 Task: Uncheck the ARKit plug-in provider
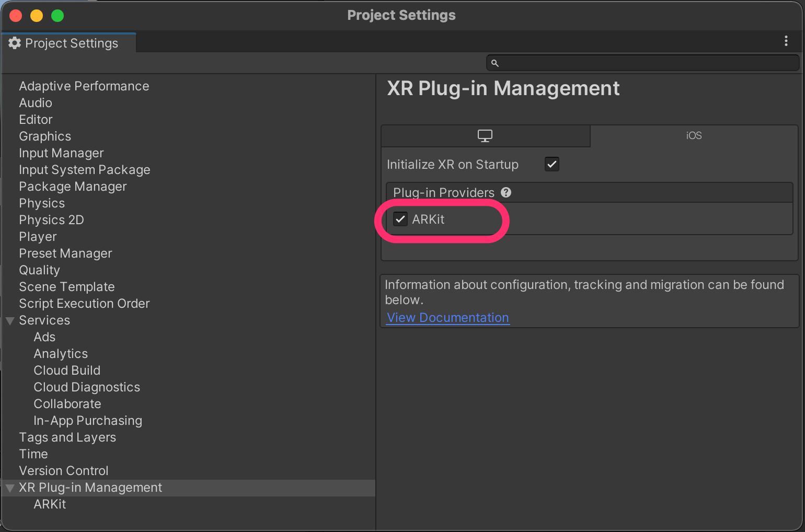400,219
